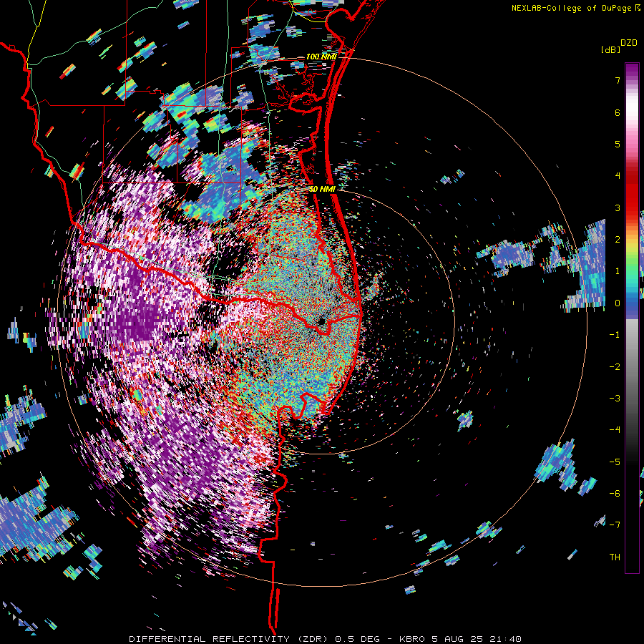Click the positive 6 scale value
The width and height of the screenshot is (644, 644).
click(618, 112)
